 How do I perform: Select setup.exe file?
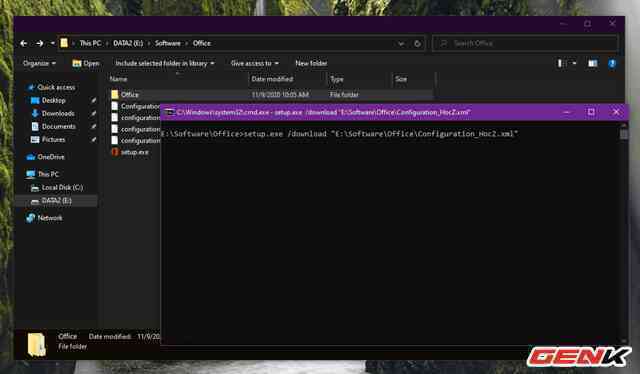point(130,152)
